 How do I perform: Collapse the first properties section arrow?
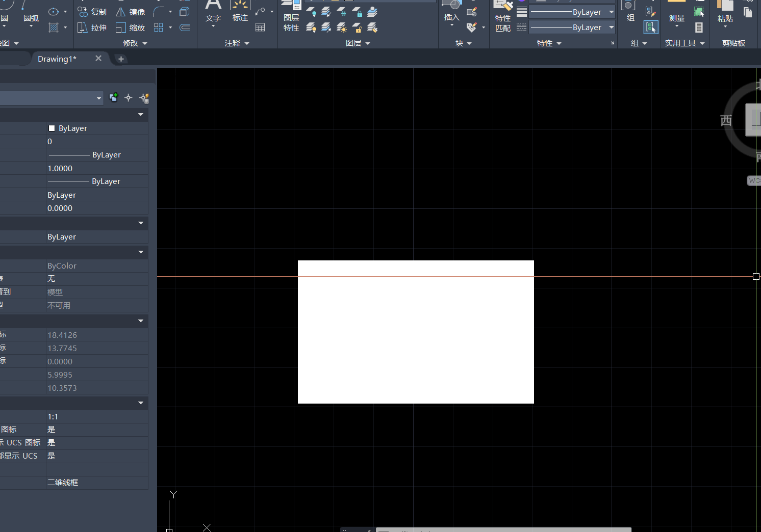[141, 115]
